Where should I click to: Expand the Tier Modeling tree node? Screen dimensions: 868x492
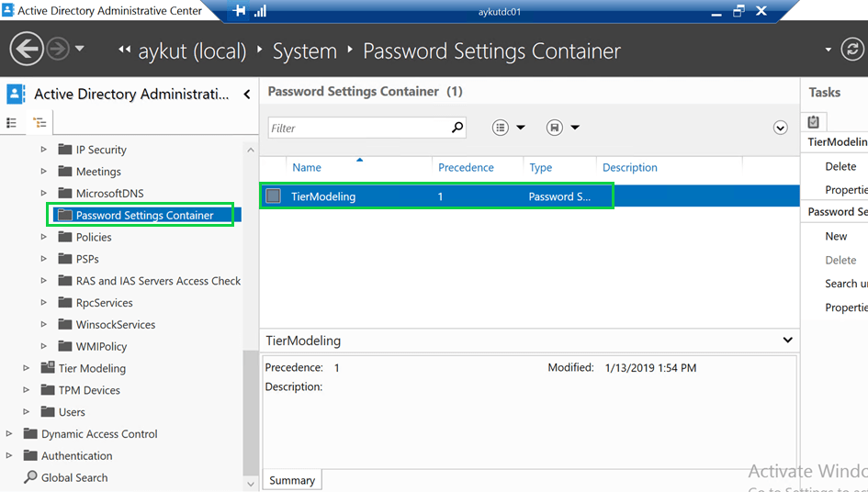click(x=26, y=368)
